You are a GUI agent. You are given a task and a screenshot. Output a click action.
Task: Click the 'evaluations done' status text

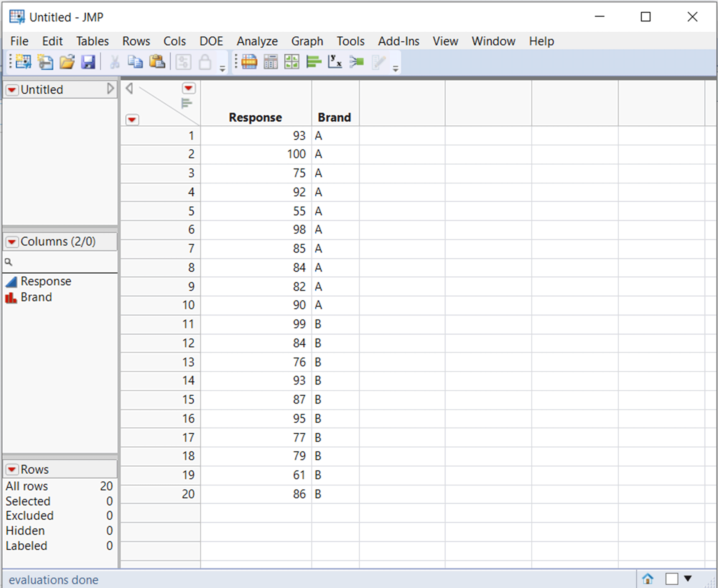(54, 580)
